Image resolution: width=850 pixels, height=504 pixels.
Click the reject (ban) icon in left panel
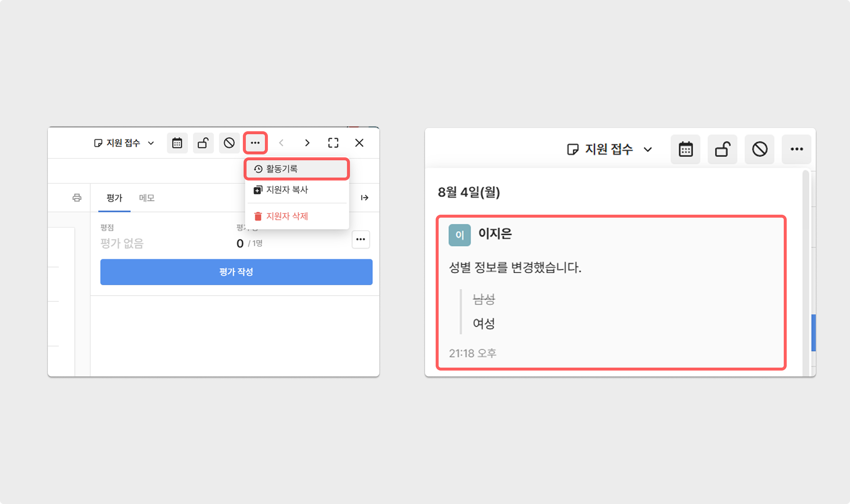click(x=229, y=143)
